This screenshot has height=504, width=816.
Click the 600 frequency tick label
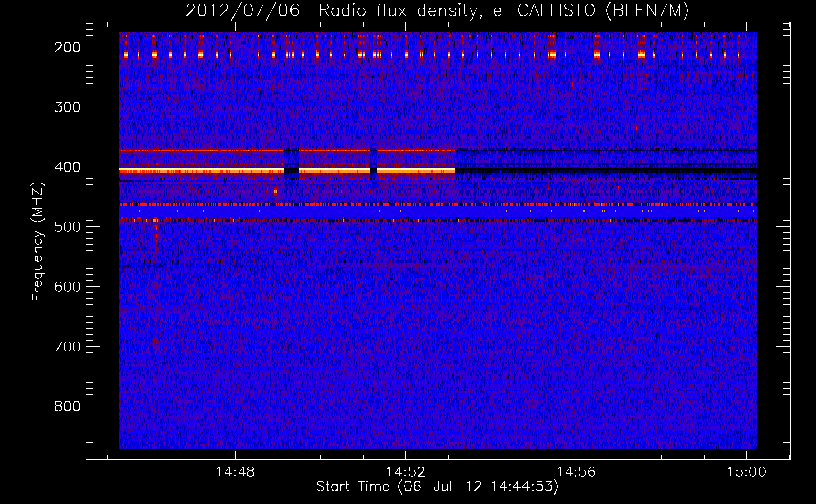tap(68, 287)
